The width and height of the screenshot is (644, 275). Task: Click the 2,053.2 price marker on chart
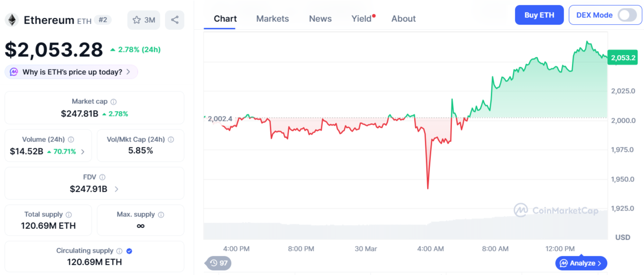[622, 57]
